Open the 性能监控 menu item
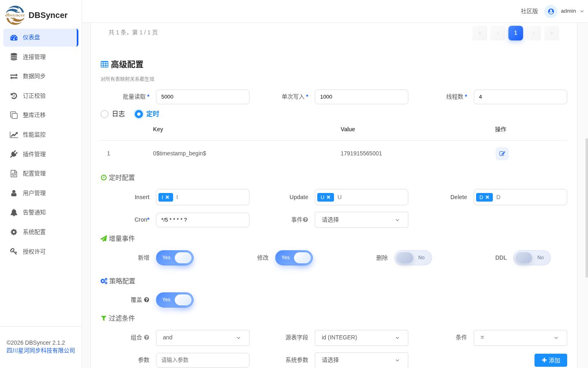This screenshot has height=368, width=588. 41,135
